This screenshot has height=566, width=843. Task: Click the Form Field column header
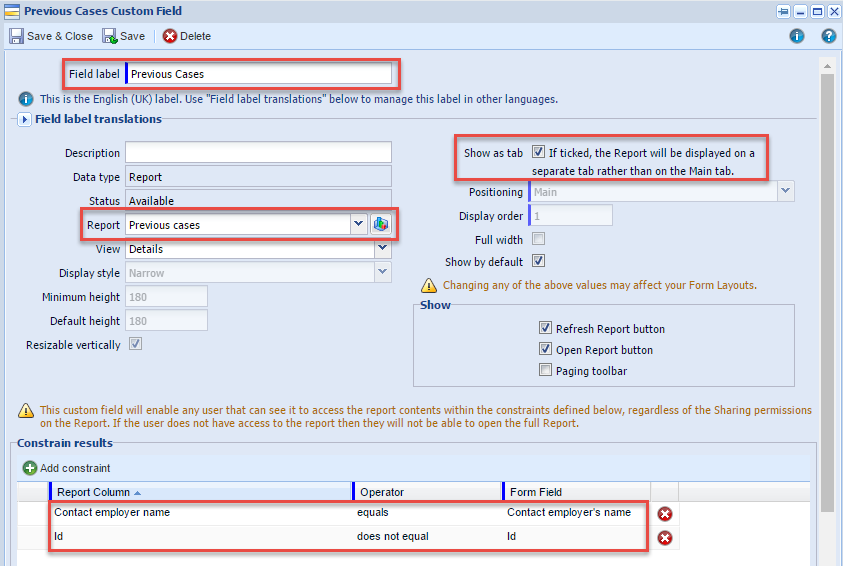(x=576, y=492)
